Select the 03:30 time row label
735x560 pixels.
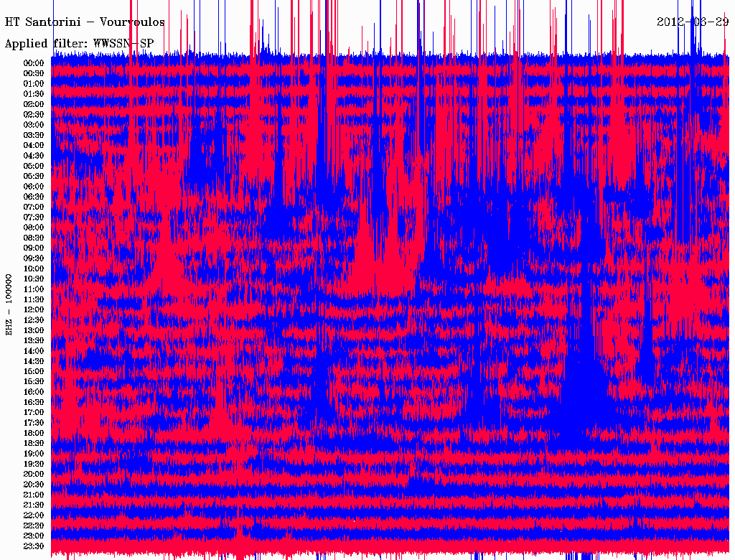click(34, 135)
